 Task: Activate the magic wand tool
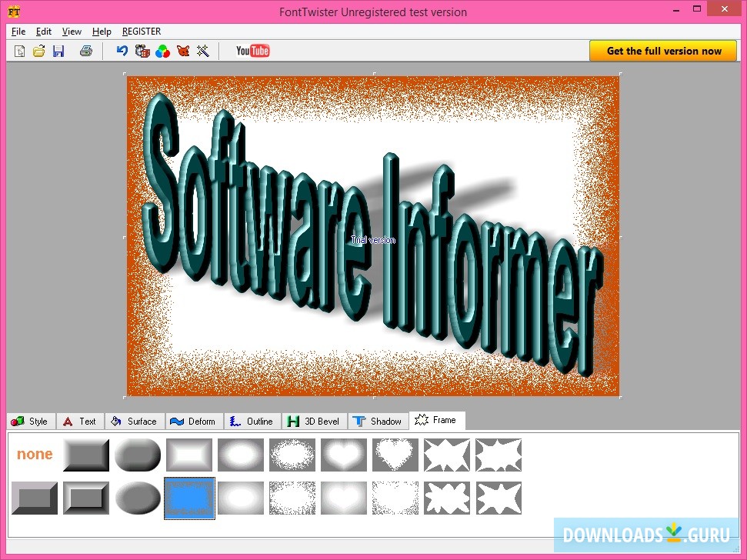point(203,51)
